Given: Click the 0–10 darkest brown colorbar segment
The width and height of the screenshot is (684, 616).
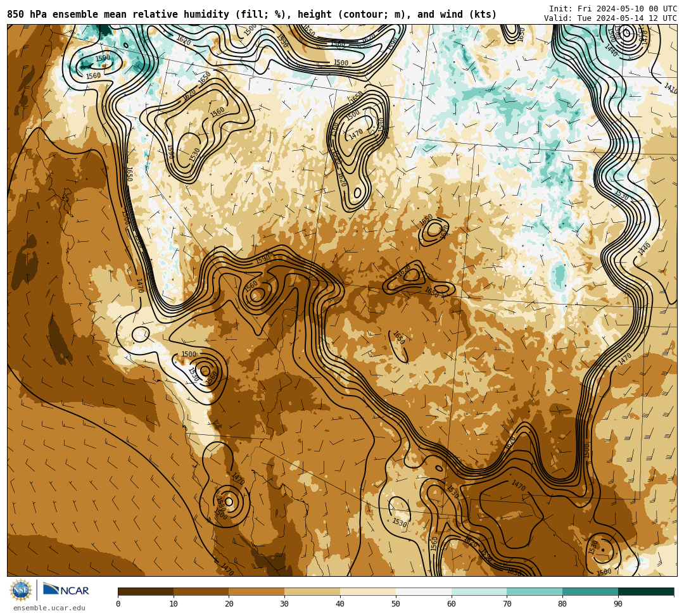Looking at the screenshot, I should click(146, 591).
